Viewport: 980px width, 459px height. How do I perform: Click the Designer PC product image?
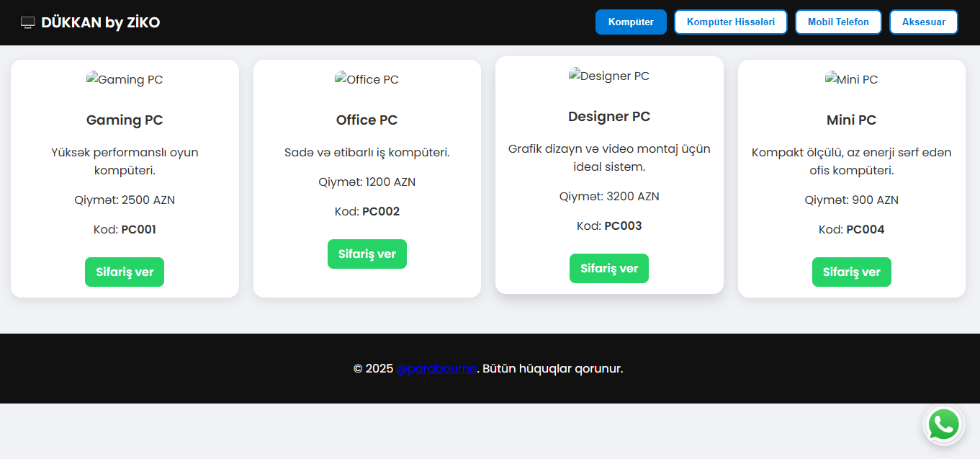pyautogui.click(x=609, y=76)
